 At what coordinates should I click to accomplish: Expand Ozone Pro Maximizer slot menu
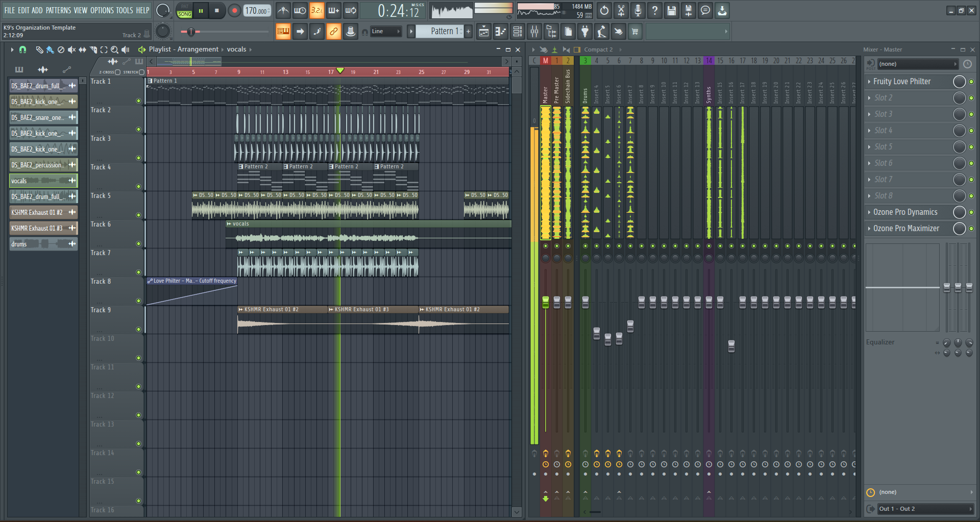(x=869, y=229)
